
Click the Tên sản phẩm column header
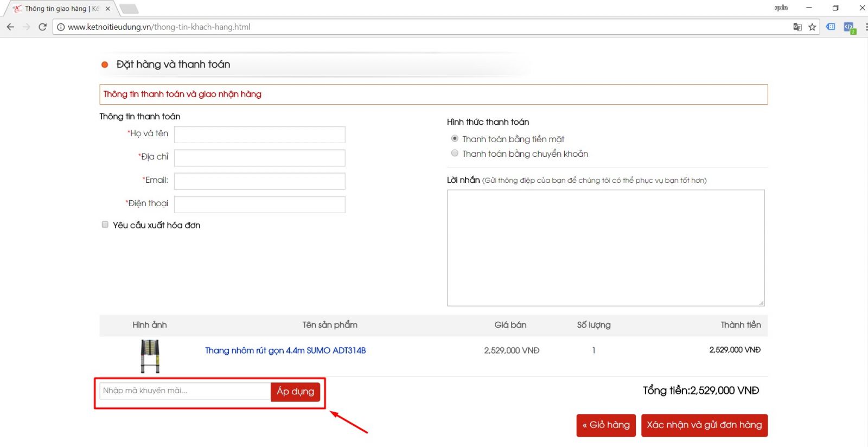coord(330,325)
